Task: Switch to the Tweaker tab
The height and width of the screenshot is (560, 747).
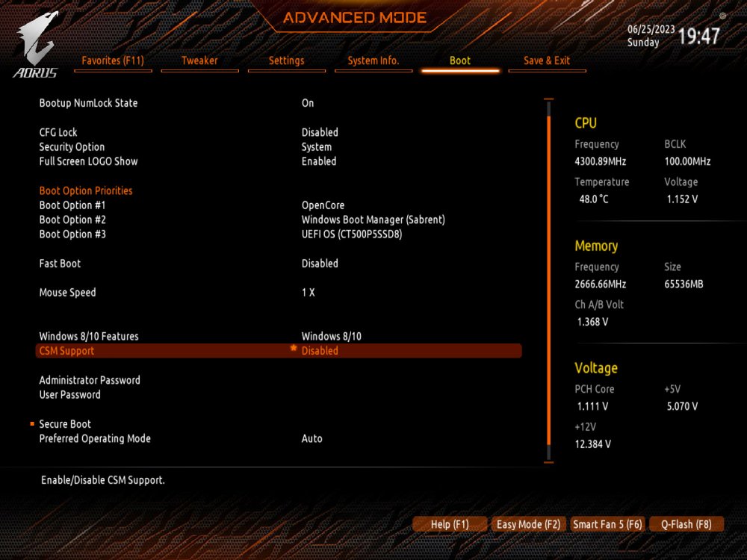Action: coord(199,61)
